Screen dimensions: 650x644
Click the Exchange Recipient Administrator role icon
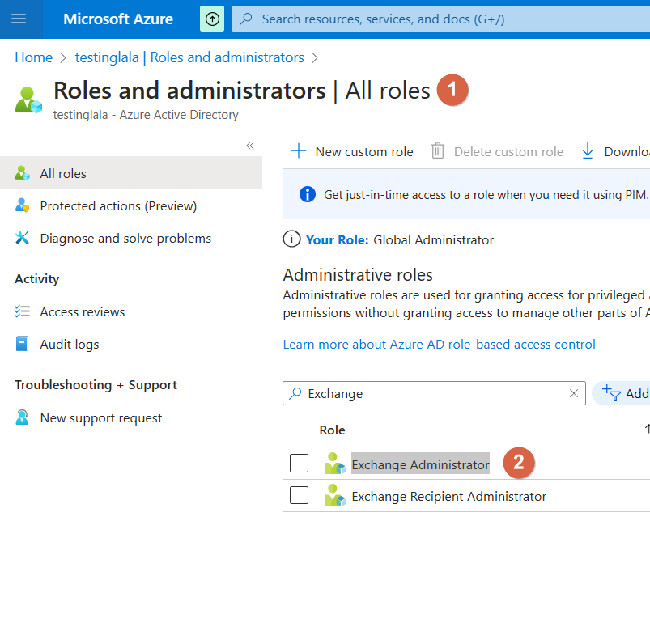pos(334,496)
